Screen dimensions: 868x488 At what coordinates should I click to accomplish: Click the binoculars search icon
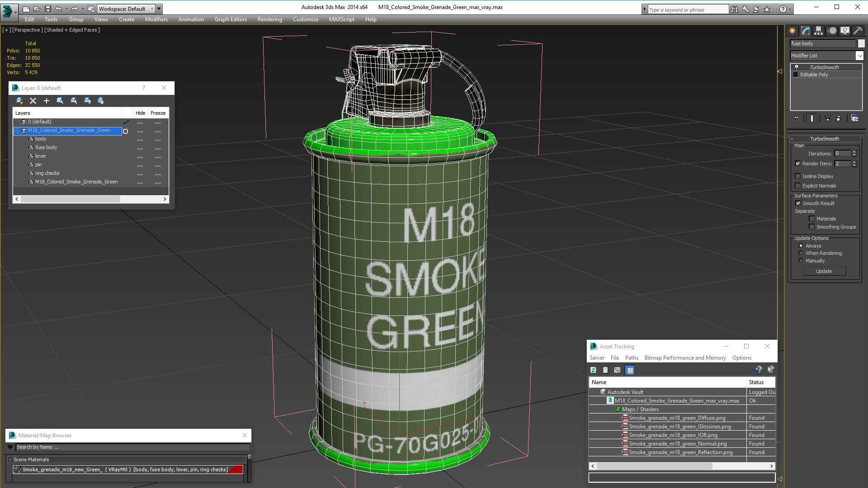click(735, 9)
